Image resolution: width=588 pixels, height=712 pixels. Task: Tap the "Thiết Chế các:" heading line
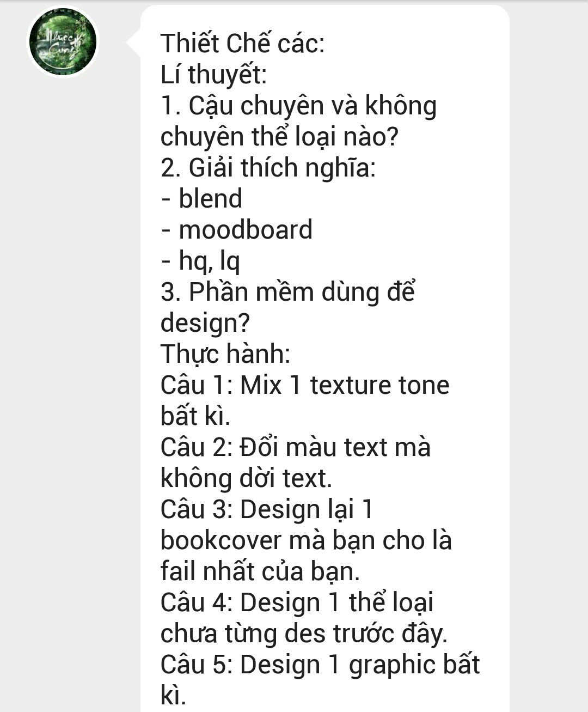tap(242, 44)
